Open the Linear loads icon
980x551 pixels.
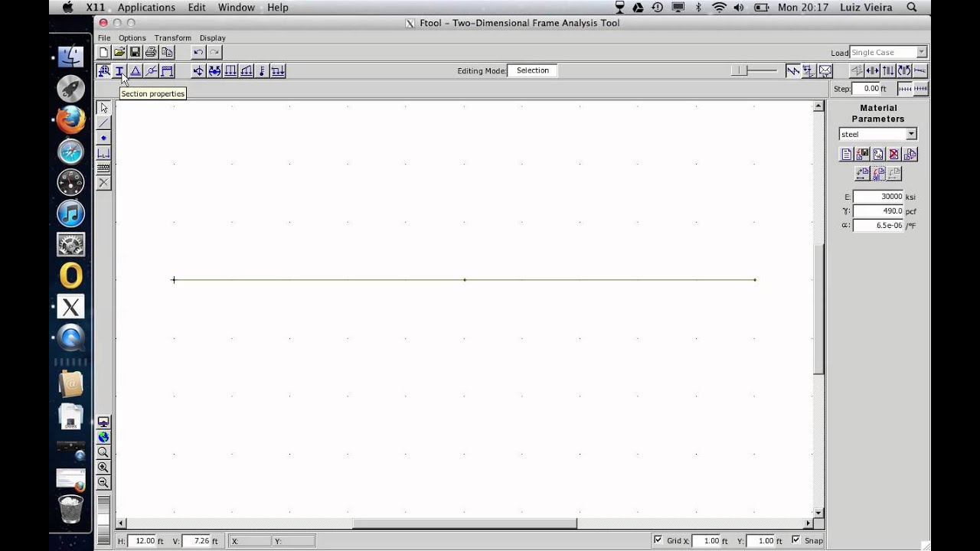247,71
